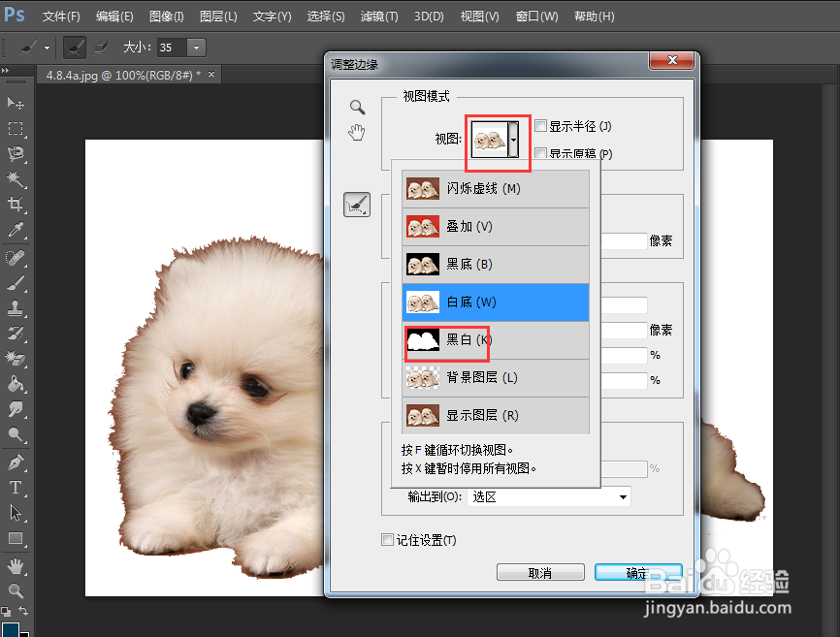Open the 窗口(W) menu
840x637 pixels.
coord(536,16)
